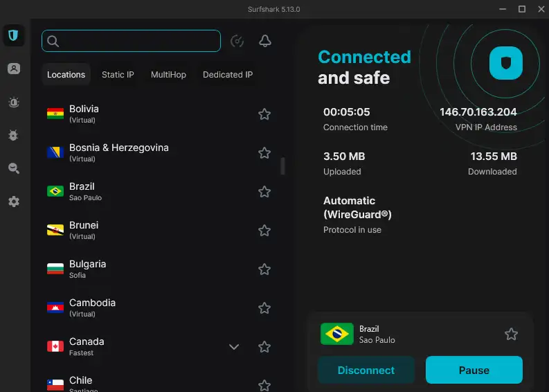This screenshot has width=549, height=392.
Task: Click the speed test gauge icon
Action: (x=237, y=41)
